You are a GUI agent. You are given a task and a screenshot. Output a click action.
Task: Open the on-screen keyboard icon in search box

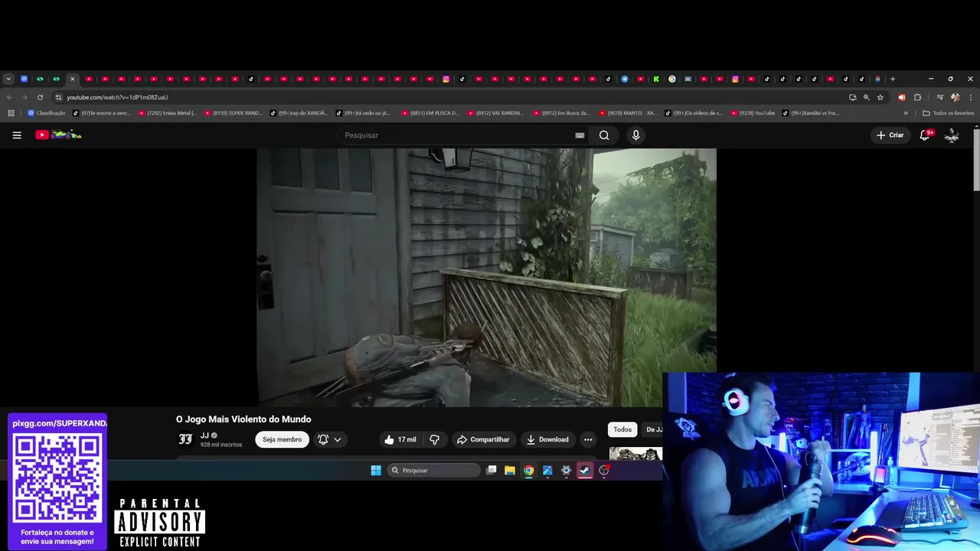(580, 135)
